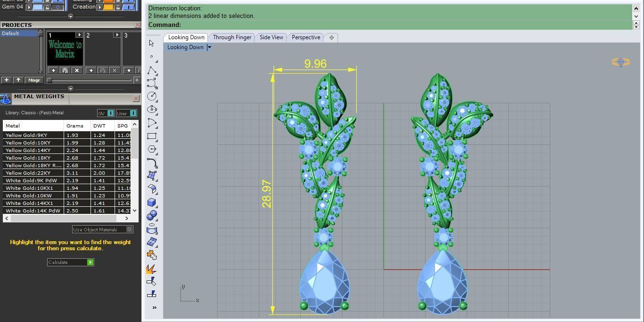The image size is (644, 322).
Task: Delete project slot 1 with X icon
Action: click(77, 70)
